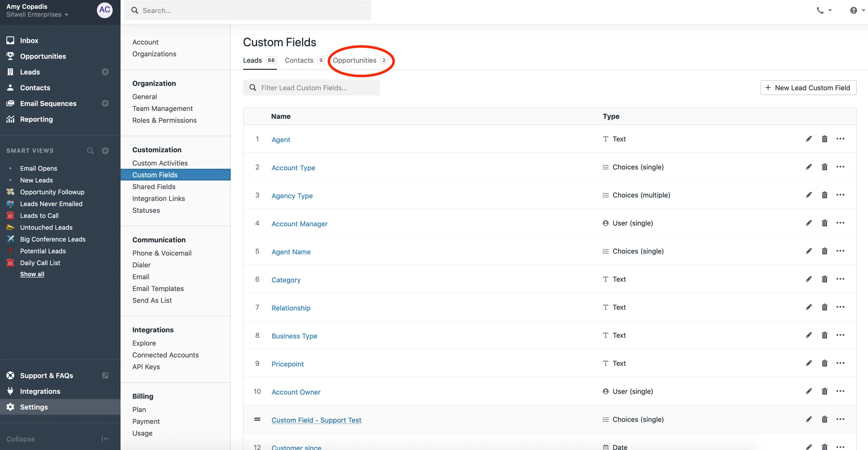This screenshot has width=868, height=450.
Task: Click the trash icon for Account Owner
Action: [824, 391]
